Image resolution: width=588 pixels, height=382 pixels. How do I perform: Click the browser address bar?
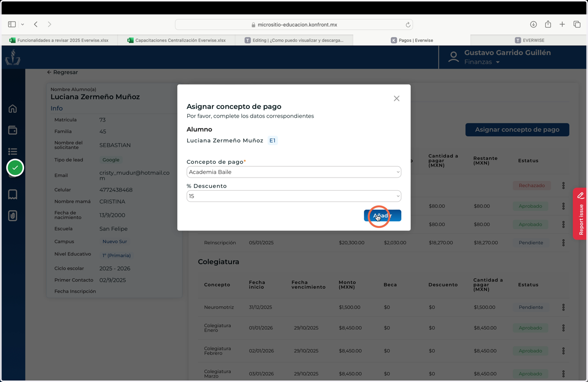(294, 25)
